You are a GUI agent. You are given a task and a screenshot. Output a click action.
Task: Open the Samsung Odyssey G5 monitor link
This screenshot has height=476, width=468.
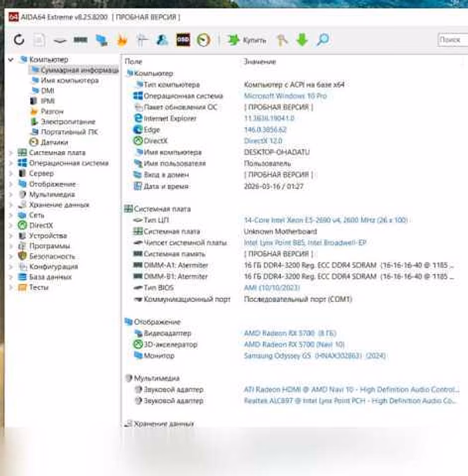315,356
